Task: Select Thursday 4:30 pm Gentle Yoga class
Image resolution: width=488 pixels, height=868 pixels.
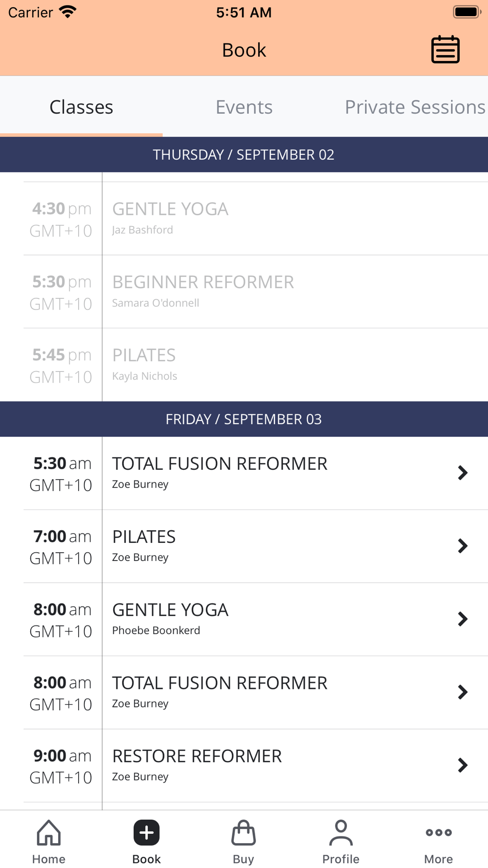Action: (256, 218)
